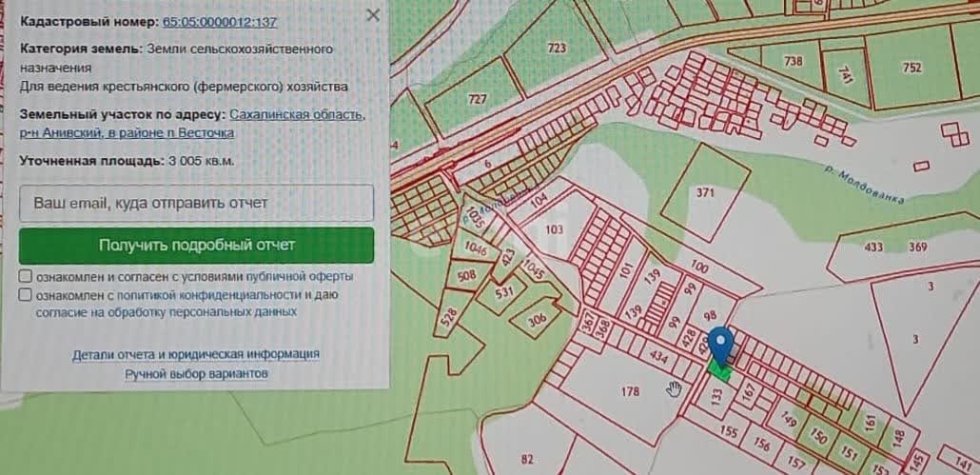Select parcel 155 on the map

coord(728,430)
